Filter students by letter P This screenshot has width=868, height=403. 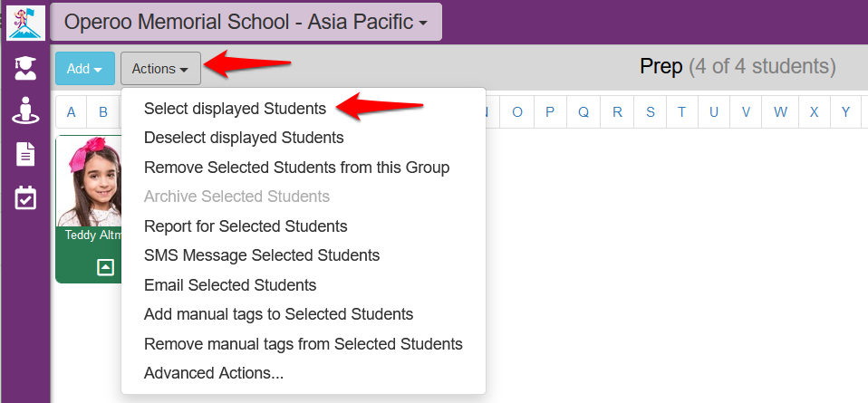click(550, 111)
